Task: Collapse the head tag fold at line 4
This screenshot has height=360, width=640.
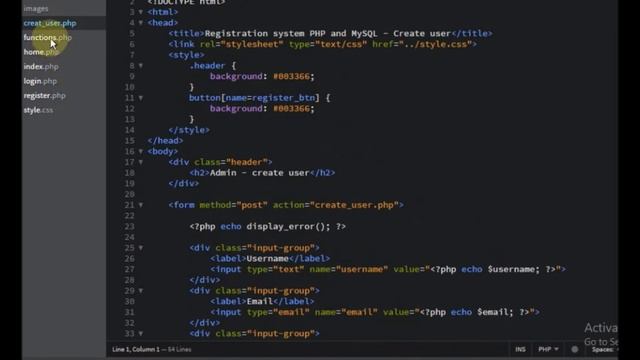Action: click(x=141, y=23)
